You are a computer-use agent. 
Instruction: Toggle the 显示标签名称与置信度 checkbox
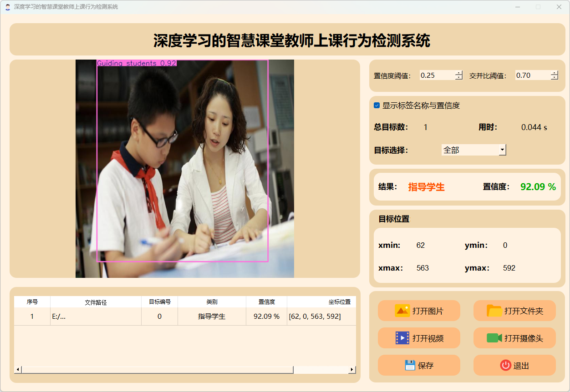coord(377,106)
